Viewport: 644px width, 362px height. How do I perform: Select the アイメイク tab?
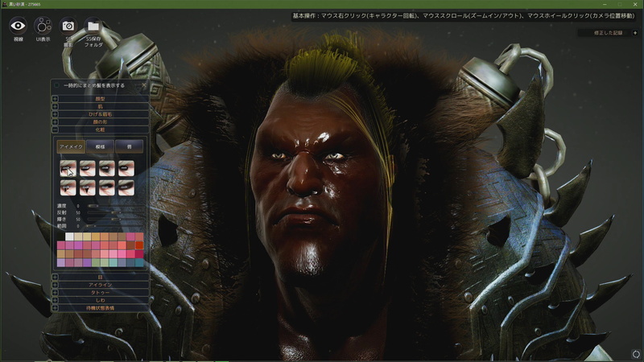click(71, 146)
